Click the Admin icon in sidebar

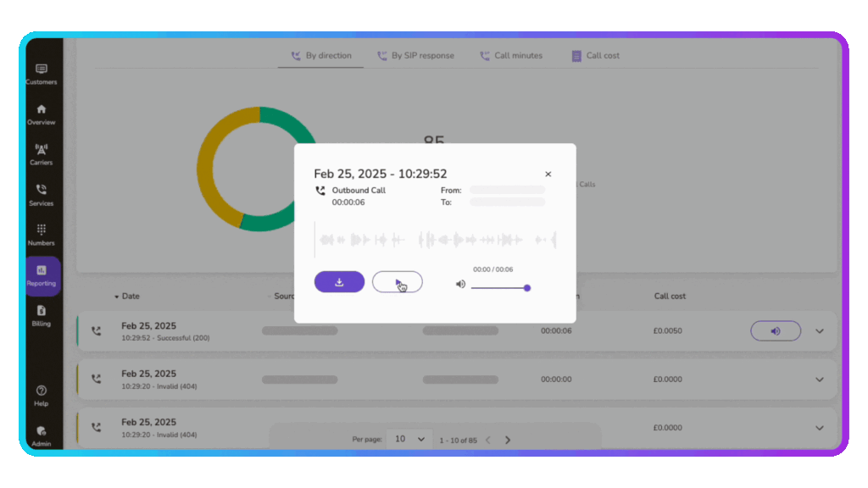tap(41, 435)
